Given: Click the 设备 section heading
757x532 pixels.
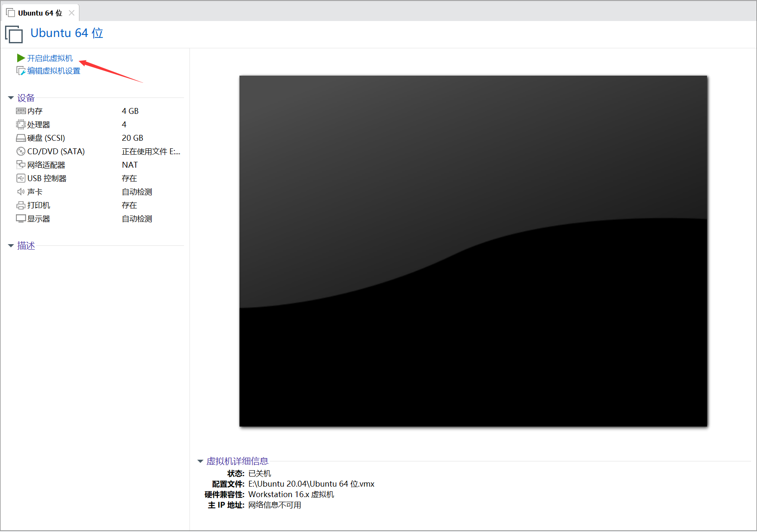Looking at the screenshot, I should (x=26, y=98).
